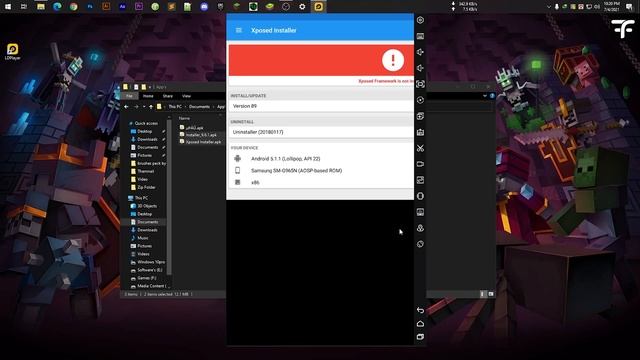The width and height of the screenshot is (640, 360).
Task: Go to LDPlayer Android home
Action: tap(420, 324)
